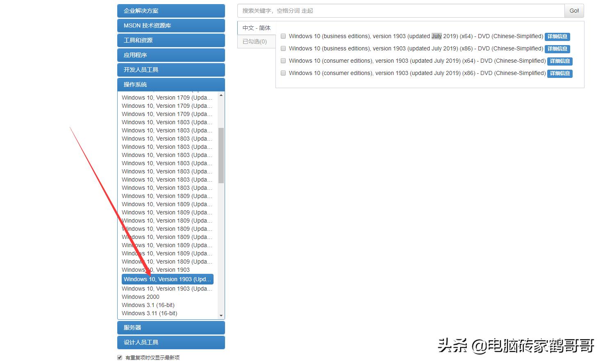This screenshot has height=364, width=605.
Task: Expand the 应用程序 category
Action: [x=171, y=55]
